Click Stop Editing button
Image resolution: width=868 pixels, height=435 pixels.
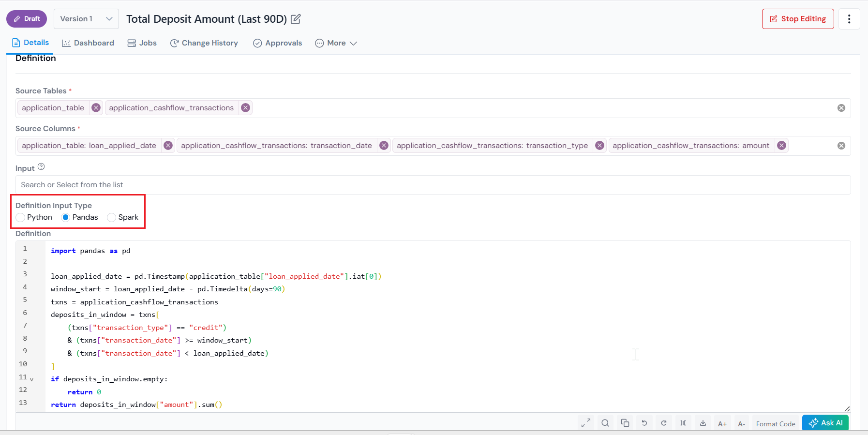click(x=798, y=19)
